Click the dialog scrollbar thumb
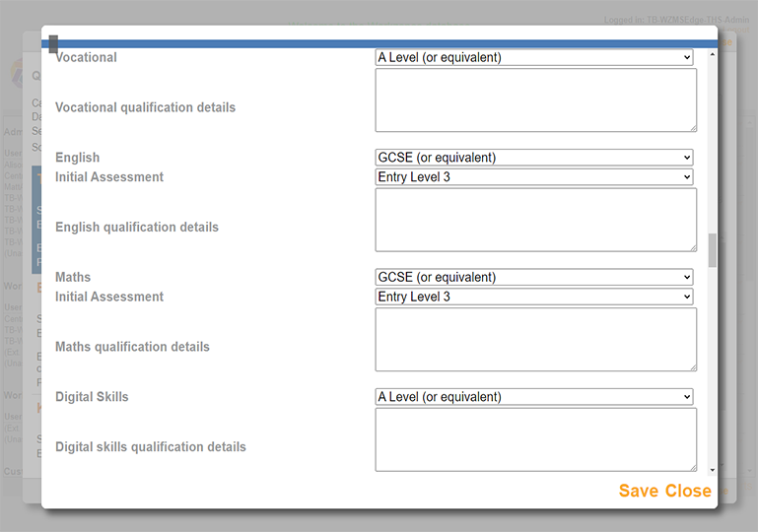Viewport: 758px width, 532px height. click(x=712, y=250)
